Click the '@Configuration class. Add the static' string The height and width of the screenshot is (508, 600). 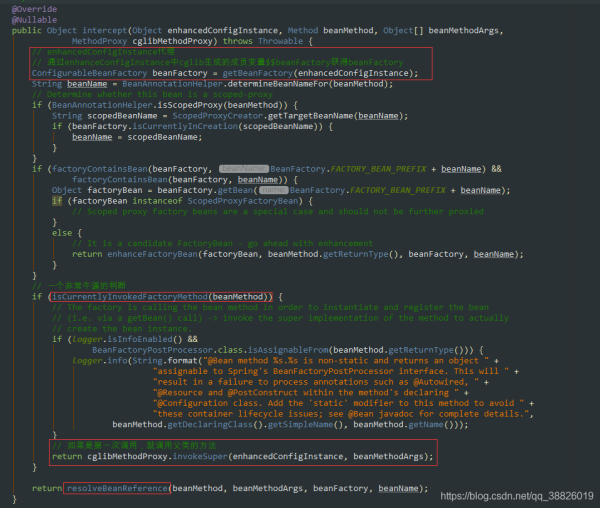[x=339, y=403]
